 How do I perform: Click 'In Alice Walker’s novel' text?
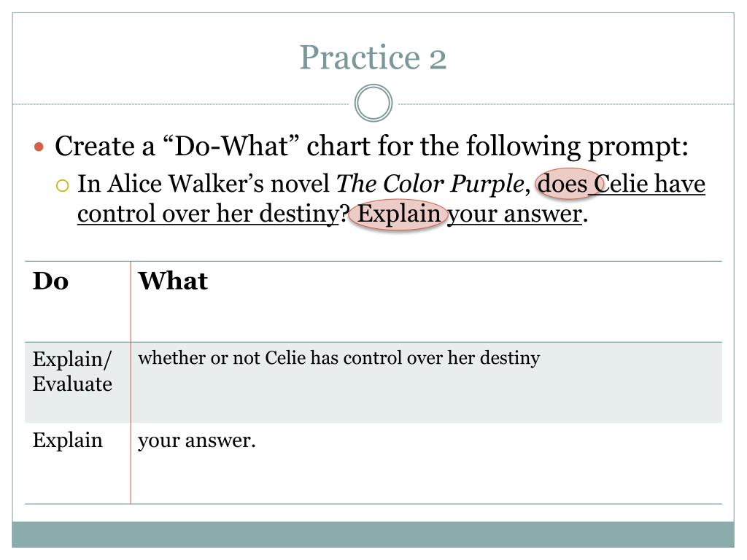[204, 184]
